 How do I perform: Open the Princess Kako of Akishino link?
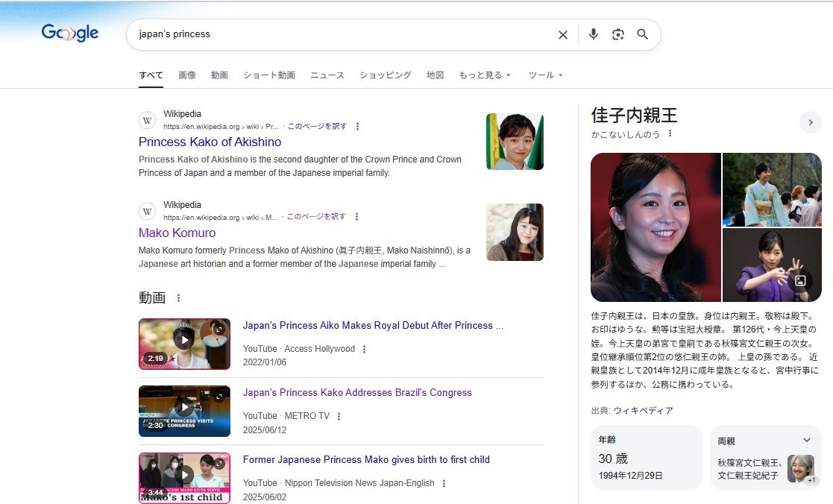tap(210, 142)
